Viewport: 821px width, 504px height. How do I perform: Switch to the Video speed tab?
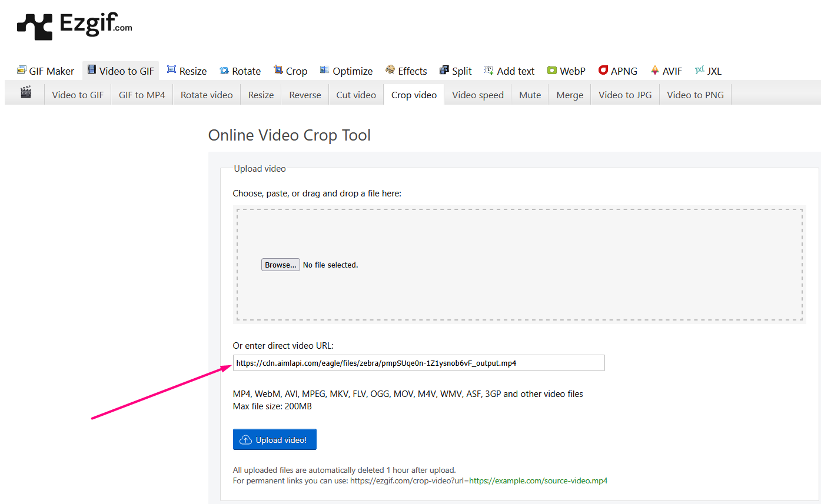pyautogui.click(x=477, y=95)
